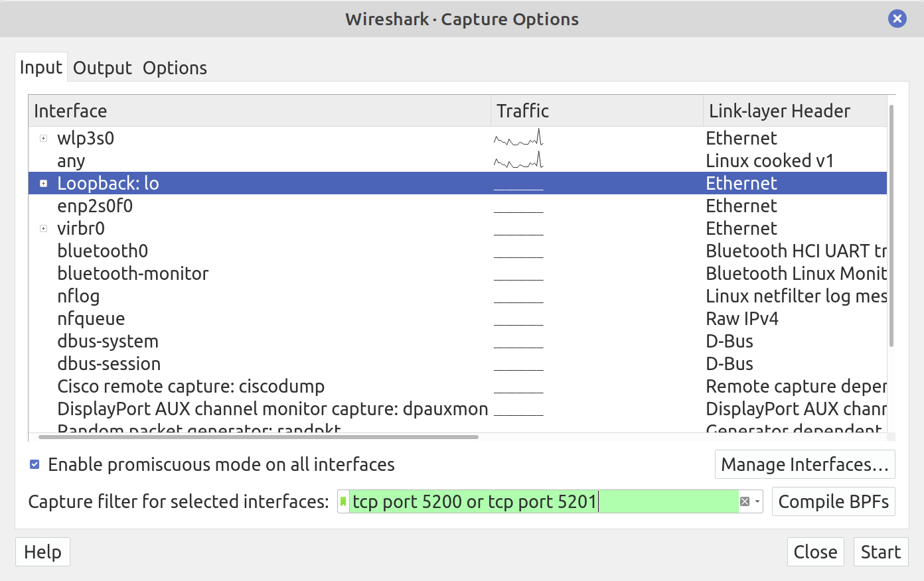Viewport: 924px width, 581px height.
Task: Select the dbus-system interface row
Action: coord(457,342)
